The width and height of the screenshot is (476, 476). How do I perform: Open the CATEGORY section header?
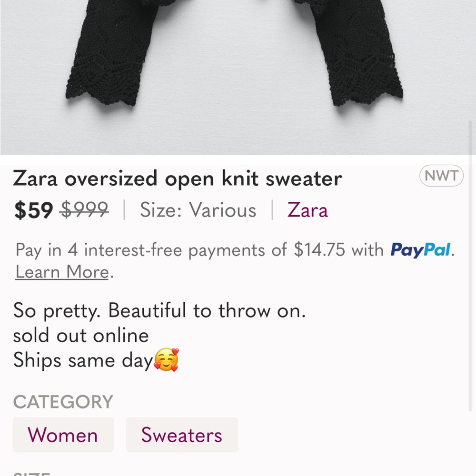click(x=63, y=402)
